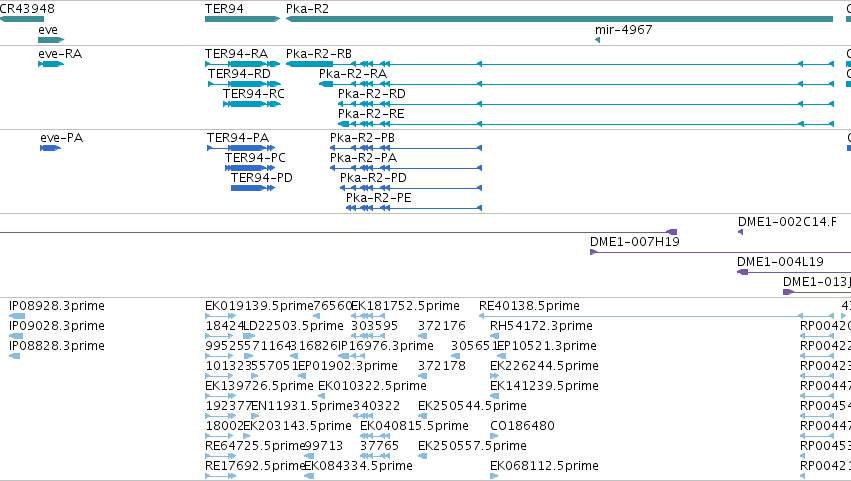
Task: Click the IP08828.3prime EST label
Action: point(56,346)
